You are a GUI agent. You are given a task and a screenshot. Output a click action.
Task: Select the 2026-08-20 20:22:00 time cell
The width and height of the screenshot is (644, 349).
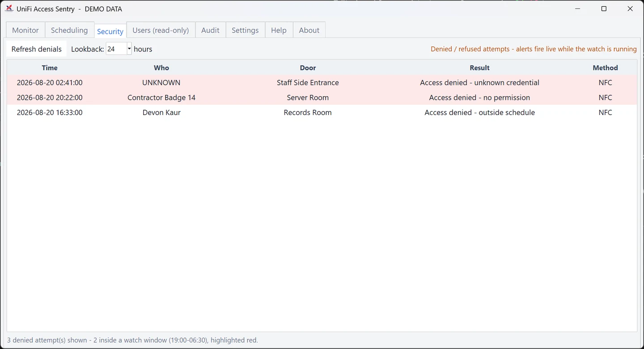tap(50, 97)
